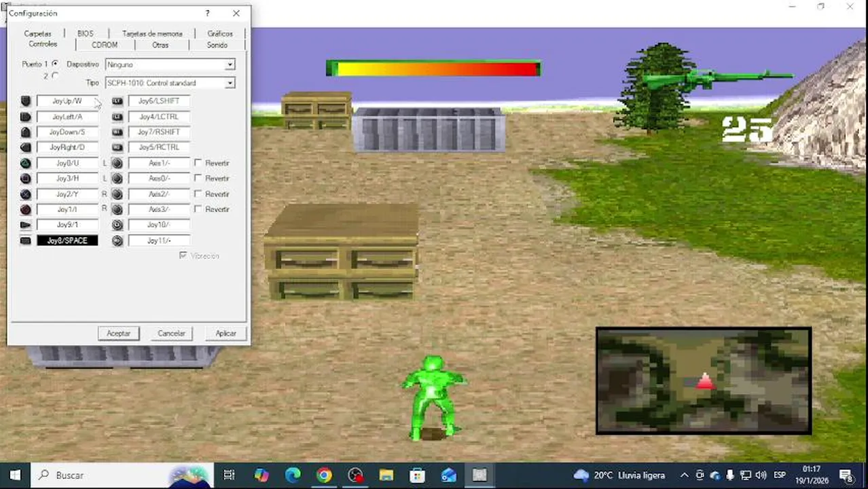Click the Select button icon beside Joy8/SPACE
This screenshot has height=489, width=868.
tap(26, 240)
